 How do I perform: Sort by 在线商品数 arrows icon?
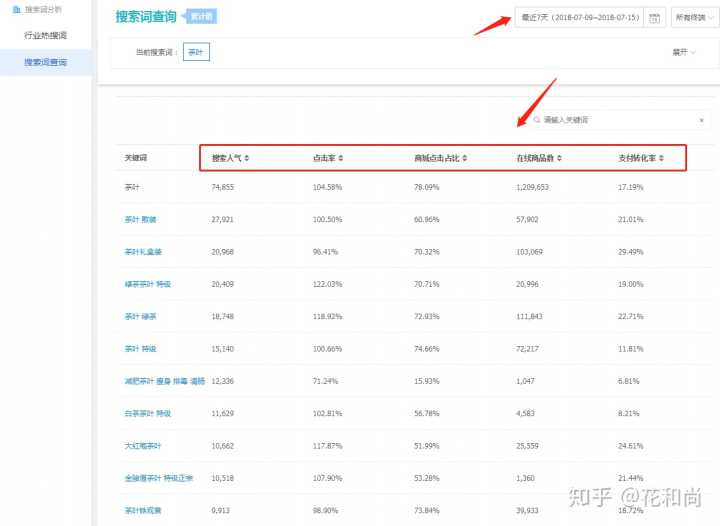558,158
